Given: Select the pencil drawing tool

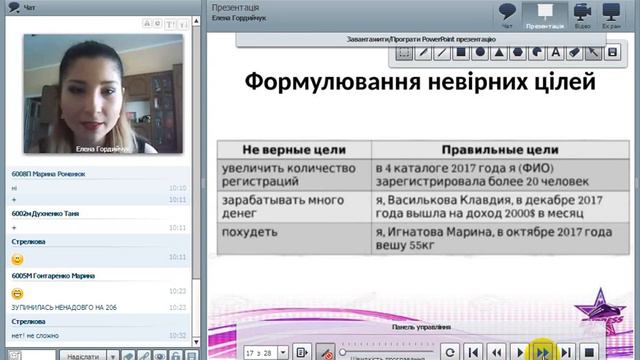Looking at the screenshot, I should [423, 53].
